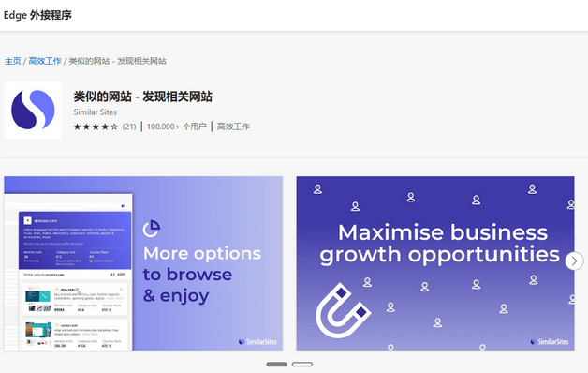This screenshot has height=373, width=588.
Task: Click the breadcrumb text 类似的网站 - 发现相关网站
Action: 117,61
